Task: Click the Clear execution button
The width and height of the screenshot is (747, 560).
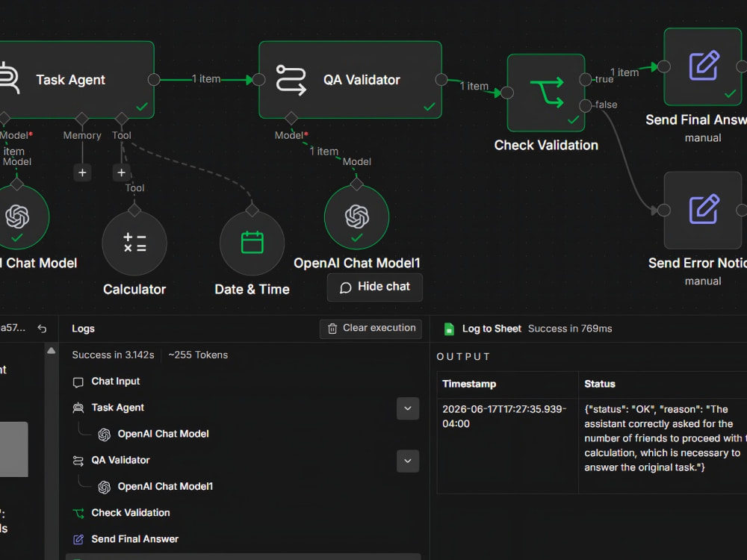Action: [371, 329]
